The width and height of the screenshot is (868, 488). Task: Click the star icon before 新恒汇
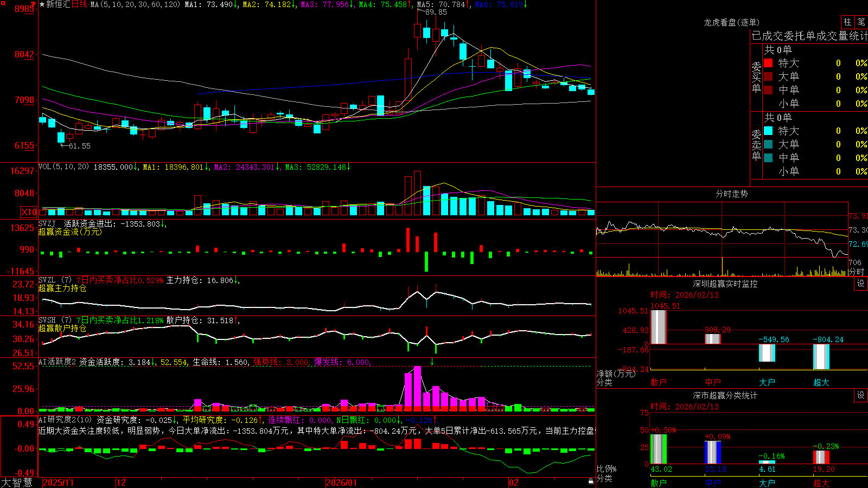point(42,4)
